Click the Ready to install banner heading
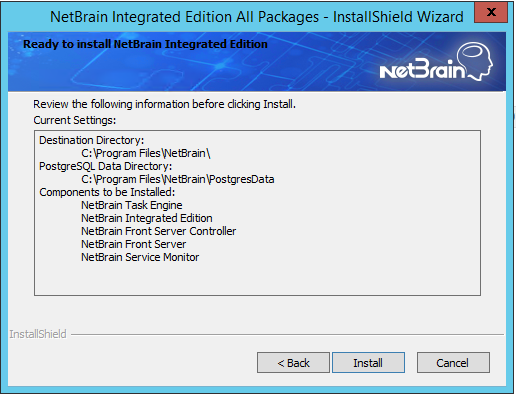The image size is (516, 394). coord(145,44)
